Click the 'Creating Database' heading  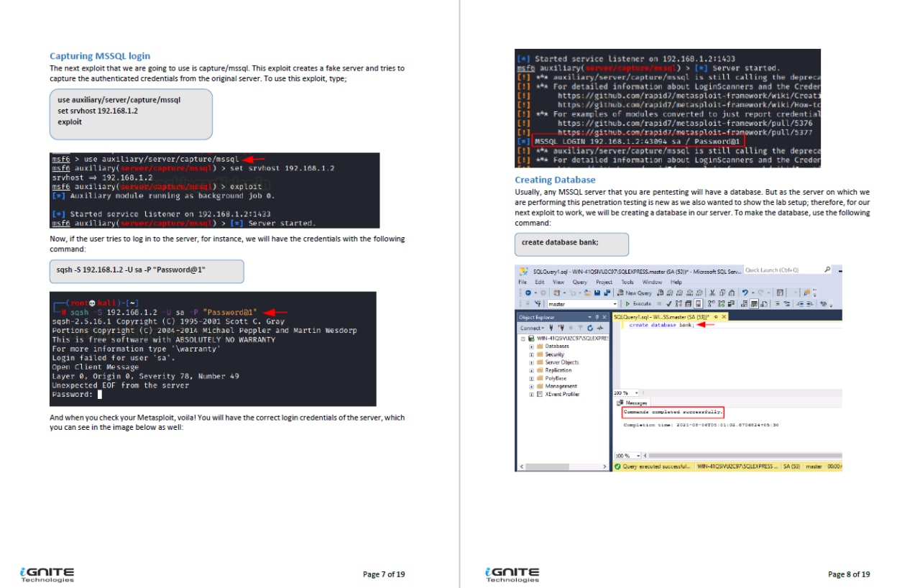click(x=553, y=180)
